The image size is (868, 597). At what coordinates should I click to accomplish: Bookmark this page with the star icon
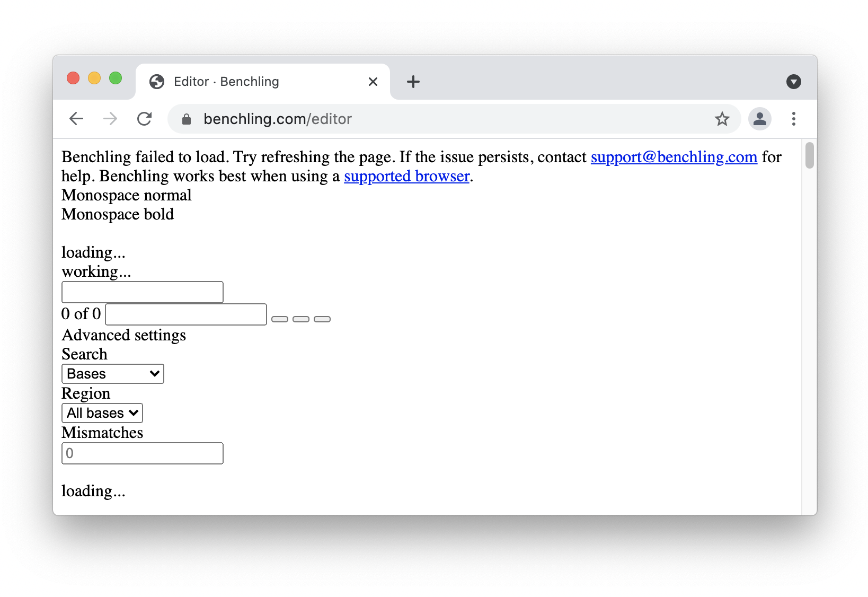(722, 119)
